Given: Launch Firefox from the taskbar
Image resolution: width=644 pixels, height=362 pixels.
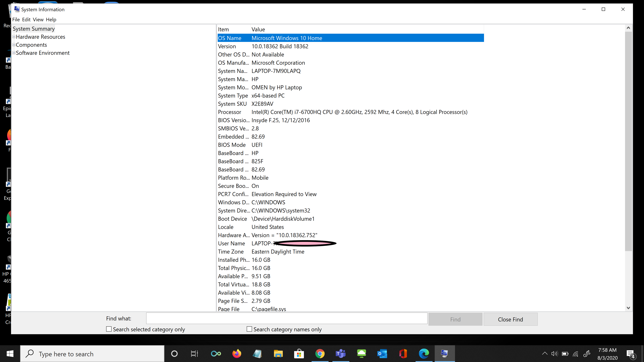Looking at the screenshot, I should 237,353.
